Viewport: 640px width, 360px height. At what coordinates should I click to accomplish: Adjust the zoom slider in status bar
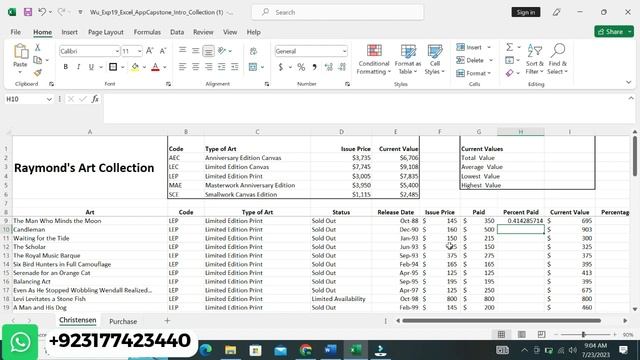click(x=584, y=334)
